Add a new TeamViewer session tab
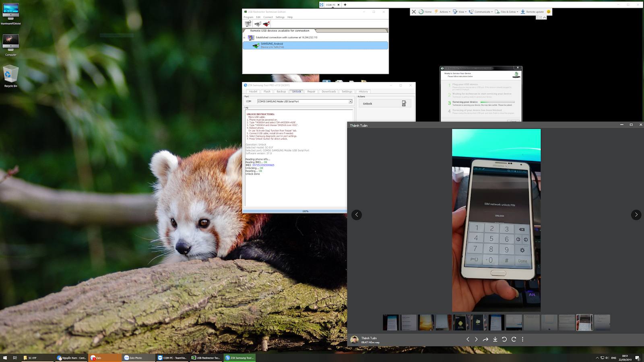This screenshot has width=644, height=362. coord(345,5)
